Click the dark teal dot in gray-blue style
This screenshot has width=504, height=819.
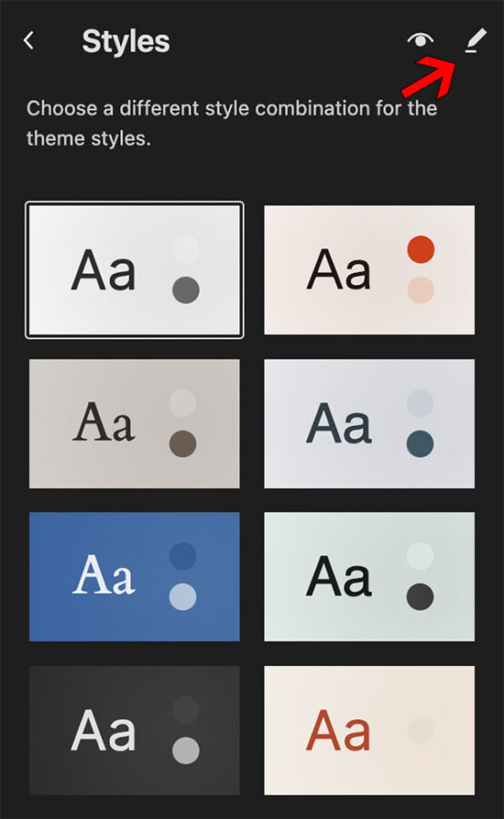click(420, 444)
